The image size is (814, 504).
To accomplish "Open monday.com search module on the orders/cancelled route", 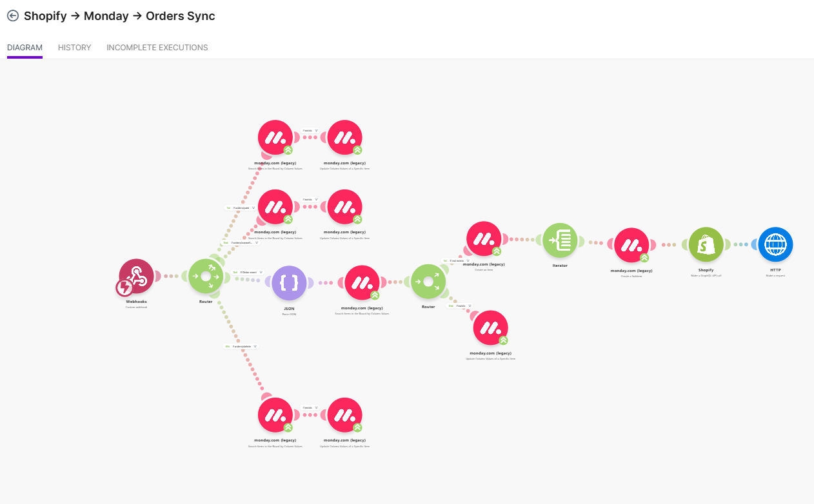I will (x=275, y=207).
